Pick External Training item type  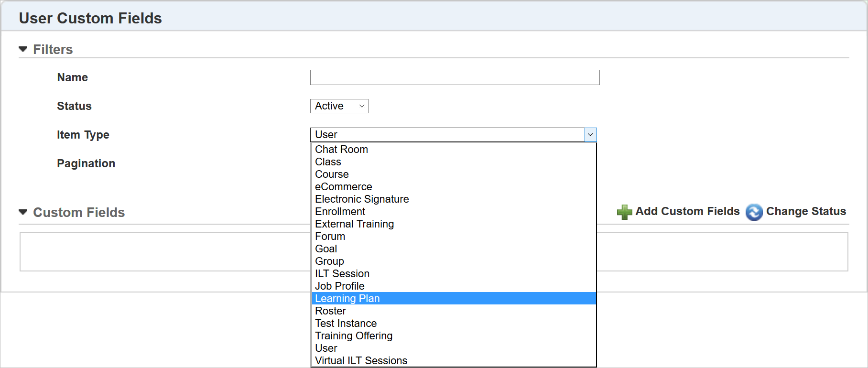[354, 224]
